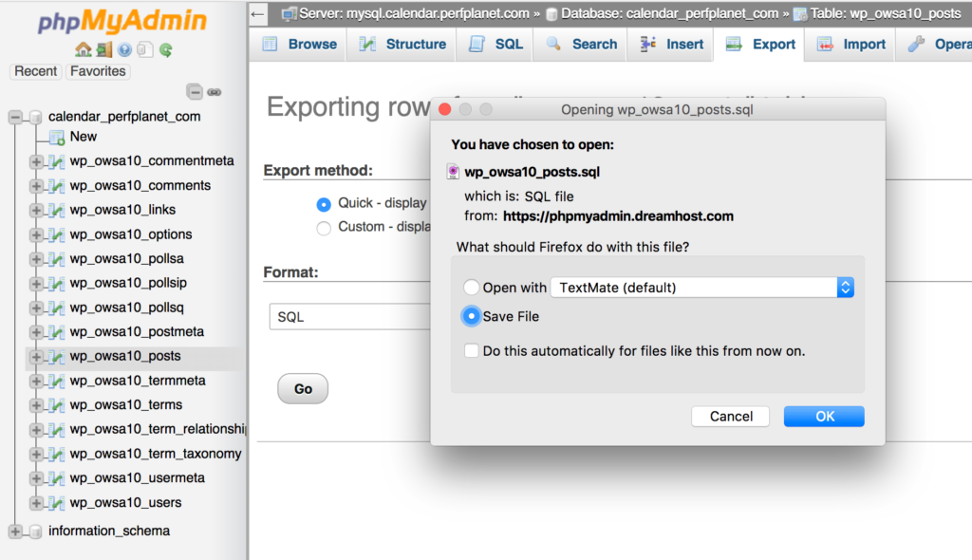Check Do this automatically for files checkbox
Viewport: 972px width, 560px height.
[471, 351]
